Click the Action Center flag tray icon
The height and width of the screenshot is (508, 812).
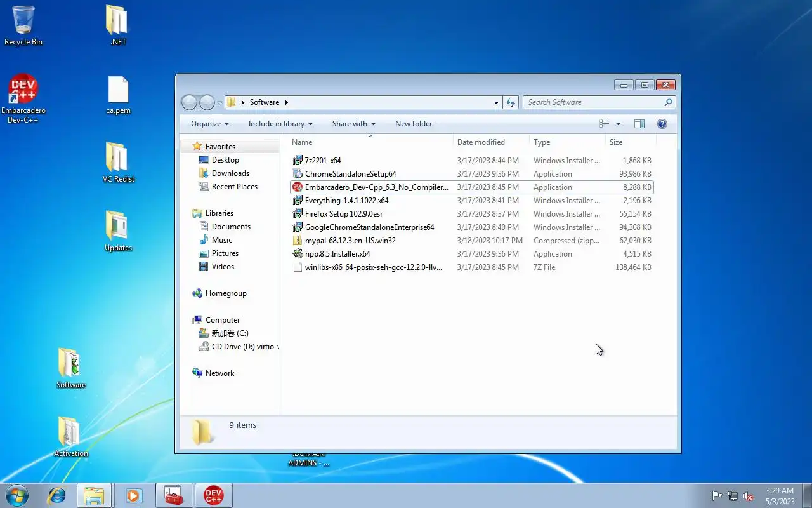point(717,496)
